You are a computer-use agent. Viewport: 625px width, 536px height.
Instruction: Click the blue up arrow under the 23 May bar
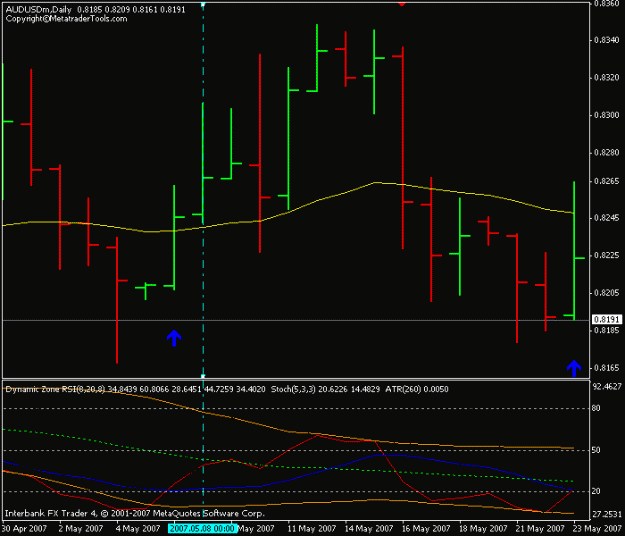[x=574, y=368]
